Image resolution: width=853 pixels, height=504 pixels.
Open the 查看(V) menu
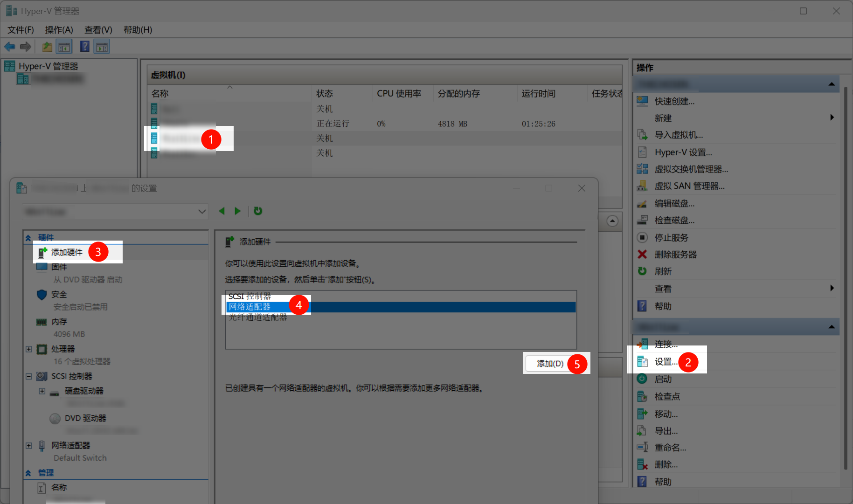98,30
